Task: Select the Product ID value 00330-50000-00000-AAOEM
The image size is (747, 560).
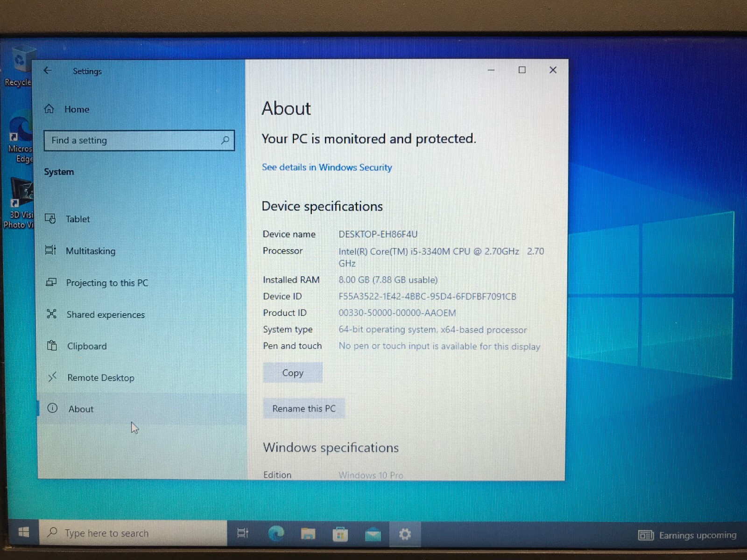Action: click(397, 313)
